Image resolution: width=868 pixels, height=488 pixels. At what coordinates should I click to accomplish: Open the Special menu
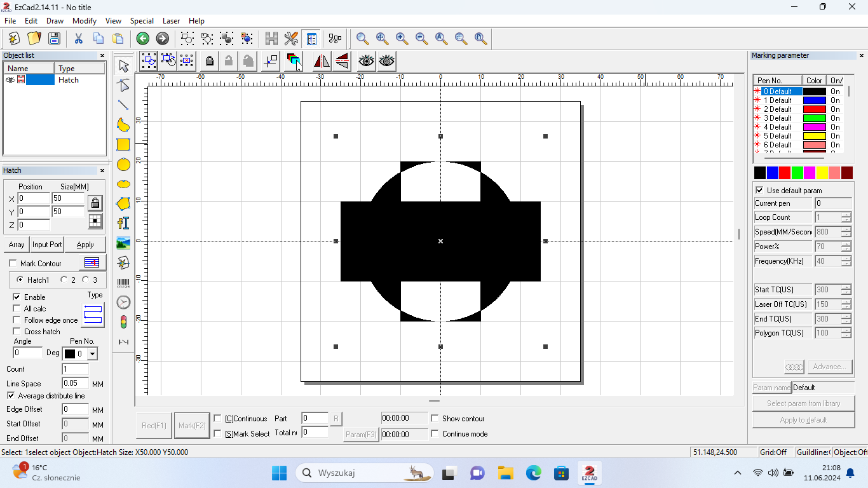(x=142, y=21)
